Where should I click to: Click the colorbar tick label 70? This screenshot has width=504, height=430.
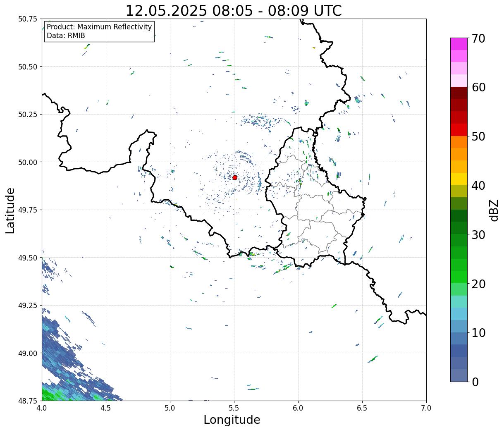tap(478, 38)
